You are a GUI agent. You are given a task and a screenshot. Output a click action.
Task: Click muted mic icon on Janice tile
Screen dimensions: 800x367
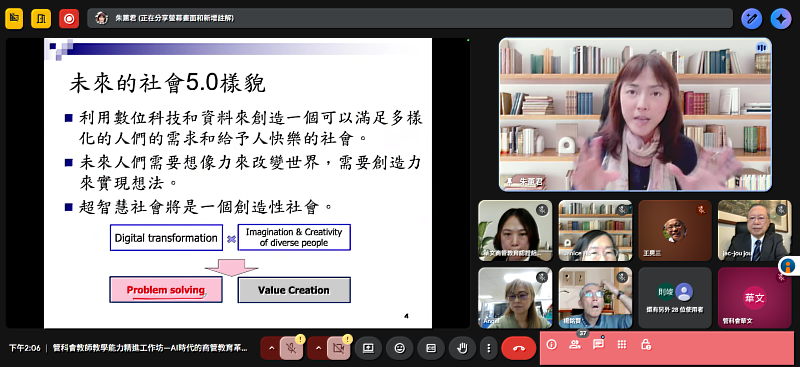click(622, 209)
